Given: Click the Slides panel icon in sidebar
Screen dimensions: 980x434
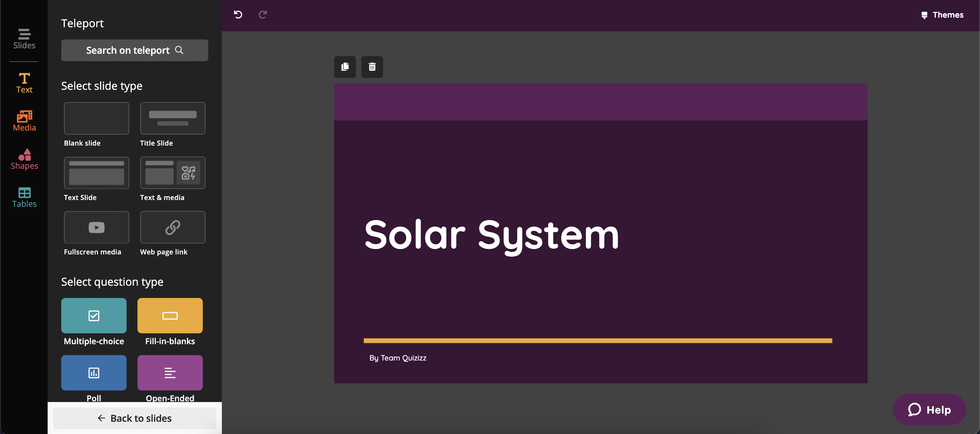Looking at the screenshot, I should (x=24, y=37).
